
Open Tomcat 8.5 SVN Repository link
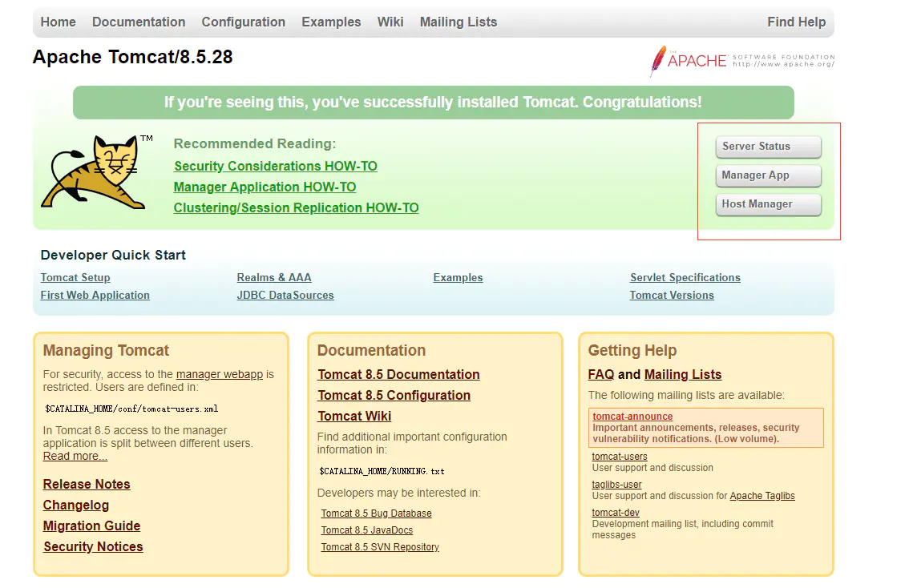pos(380,547)
